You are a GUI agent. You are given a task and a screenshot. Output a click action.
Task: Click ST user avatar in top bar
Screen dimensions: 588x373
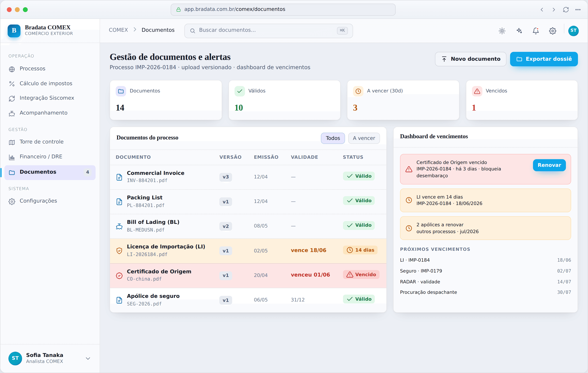[573, 31]
